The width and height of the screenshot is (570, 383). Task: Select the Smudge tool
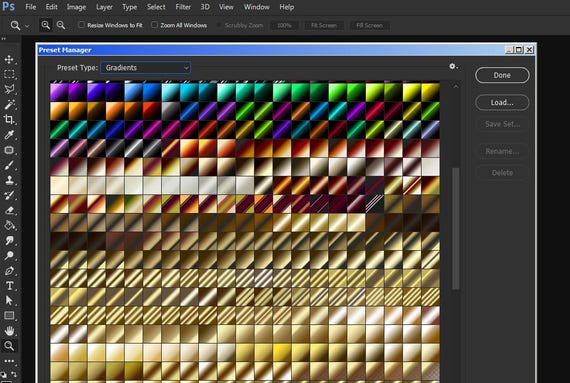click(x=9, y=241)
